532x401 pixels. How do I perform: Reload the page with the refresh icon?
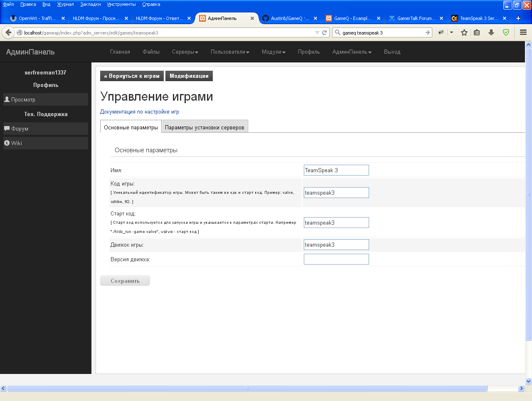(x=325, y=32)
